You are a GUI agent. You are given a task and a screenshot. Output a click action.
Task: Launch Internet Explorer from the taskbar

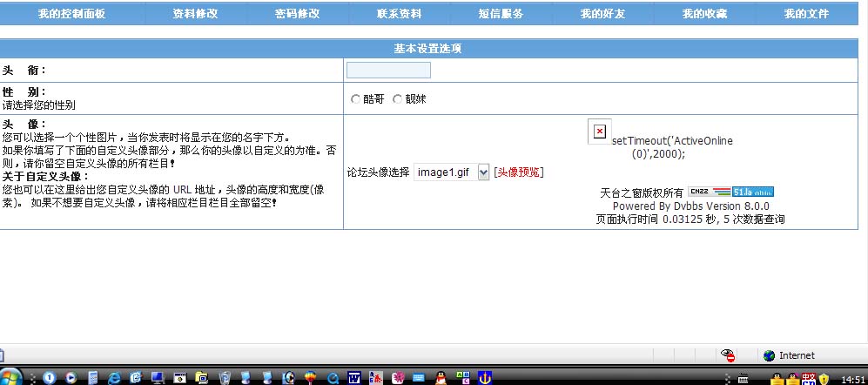pos(114,378)
